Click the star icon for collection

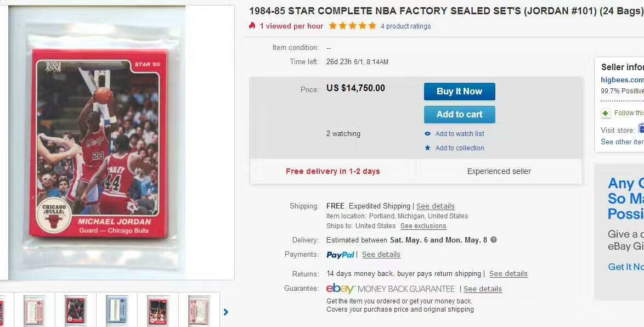(x=428, y=148)
